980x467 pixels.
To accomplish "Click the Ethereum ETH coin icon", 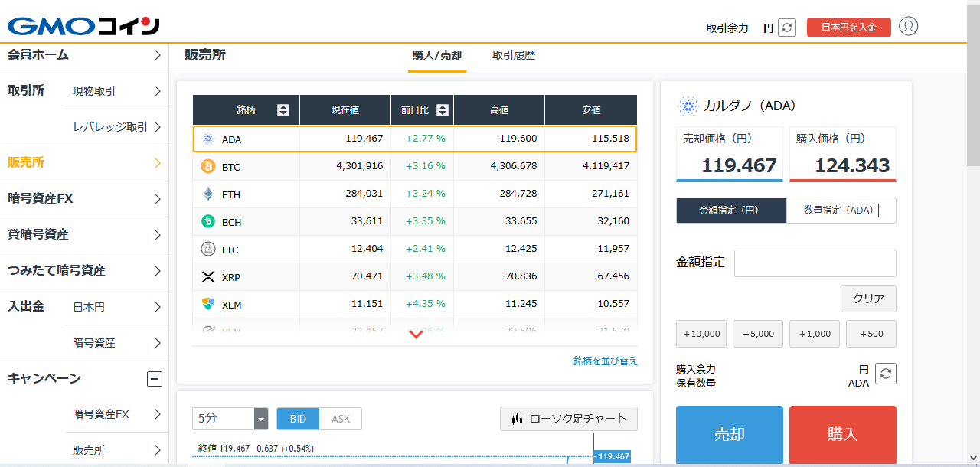I will [208, 194].
